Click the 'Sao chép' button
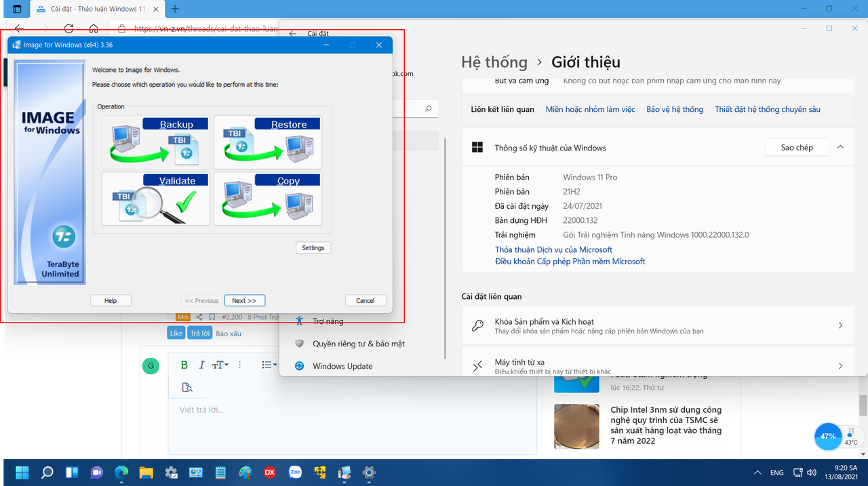The height and width of the screenshot is (486, 868). (797, 148)
